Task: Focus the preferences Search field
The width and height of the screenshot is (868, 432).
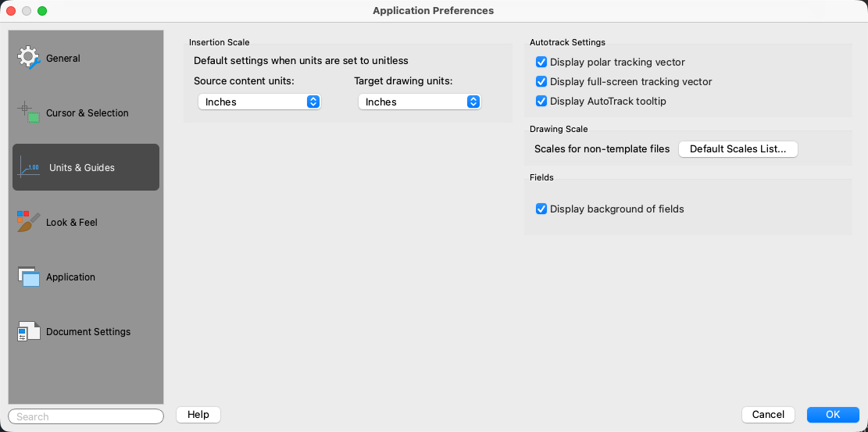Action: point(86,416)
